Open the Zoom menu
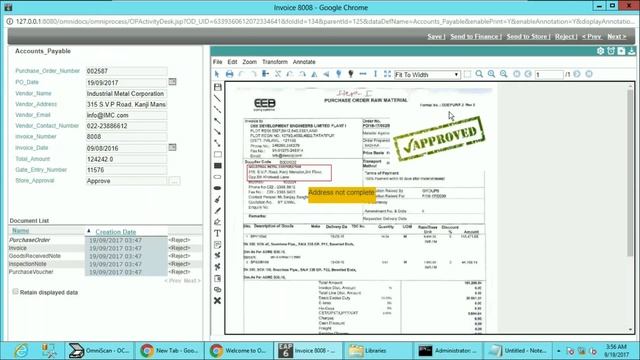Screen dimensions: 640x360 coord(249,62)
